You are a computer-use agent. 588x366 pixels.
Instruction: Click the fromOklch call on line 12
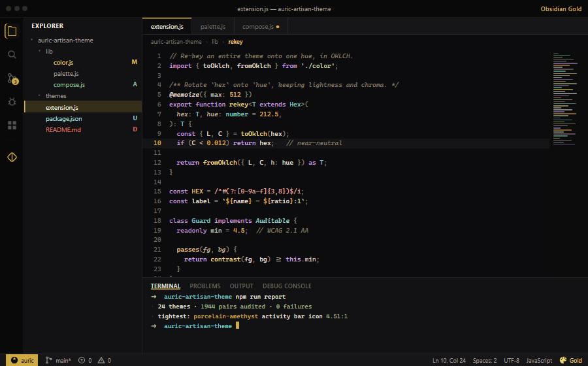coord(220,162)
